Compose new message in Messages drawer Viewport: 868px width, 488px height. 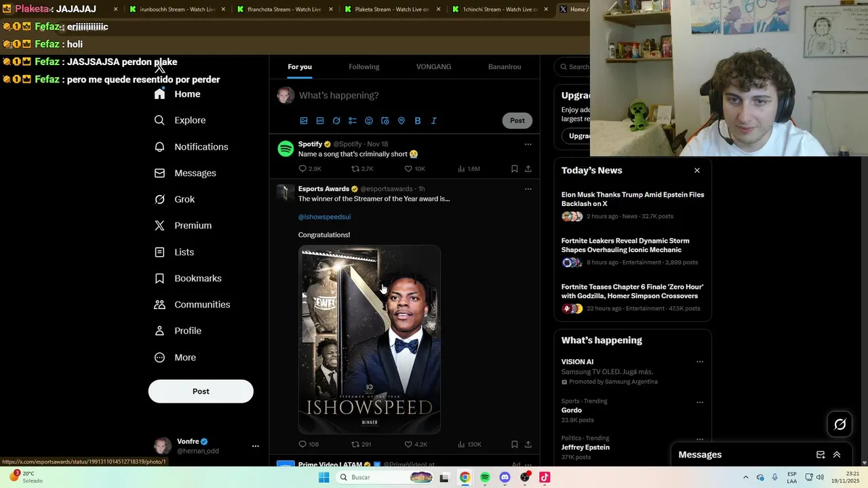(x=821, y=455)
